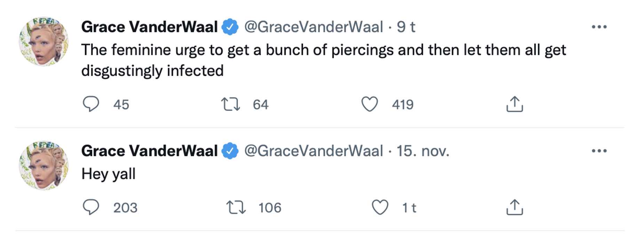Click Grace VanderWaal name on second tweet
The height and width of the screenshot is (248, 644).
tap(149, 151)
